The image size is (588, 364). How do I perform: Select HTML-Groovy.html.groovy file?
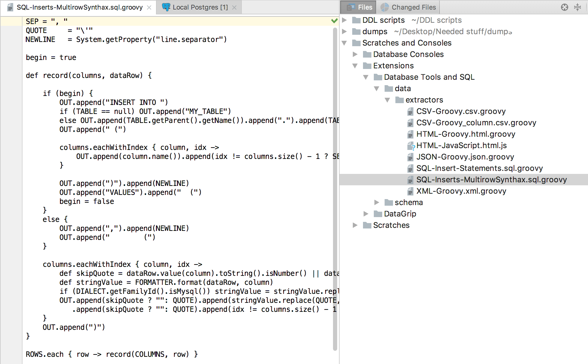point(466,134)
